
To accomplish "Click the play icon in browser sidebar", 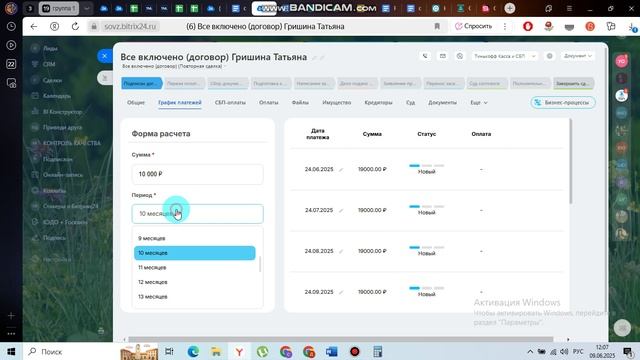I will coord(11,45).
